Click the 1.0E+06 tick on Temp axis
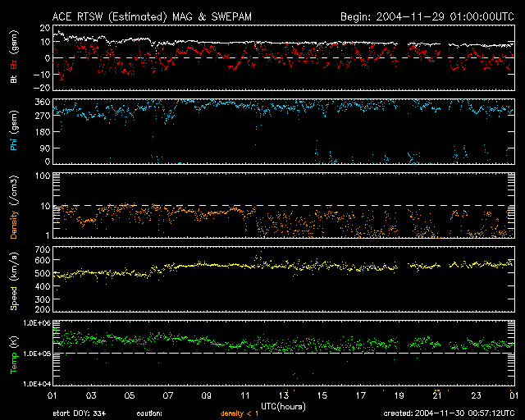Screen dimensions: 525x420 click(x=38, y=323)
